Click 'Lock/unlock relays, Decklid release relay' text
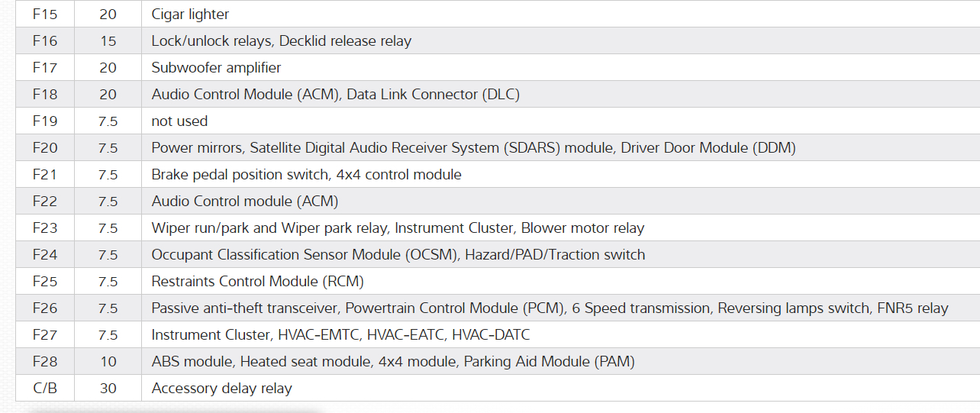This screenshot has height=413, width=980. coord(281,41)
